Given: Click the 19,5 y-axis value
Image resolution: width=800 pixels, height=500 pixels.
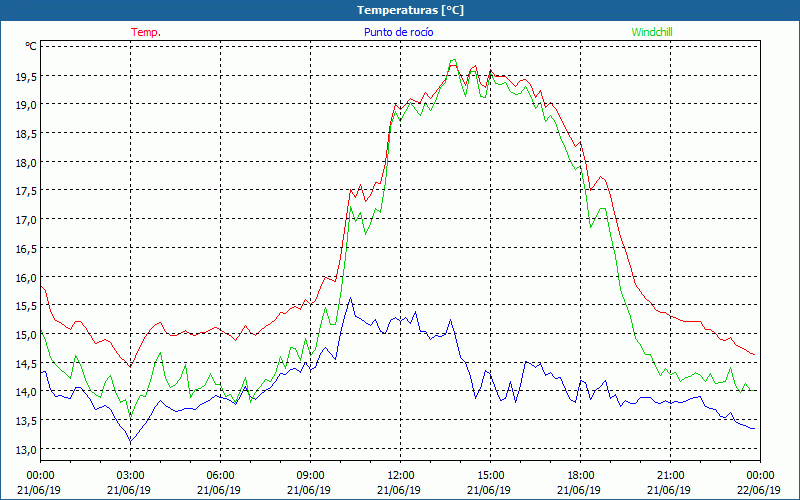Looking at the screenshot, I should click(28, 76).
